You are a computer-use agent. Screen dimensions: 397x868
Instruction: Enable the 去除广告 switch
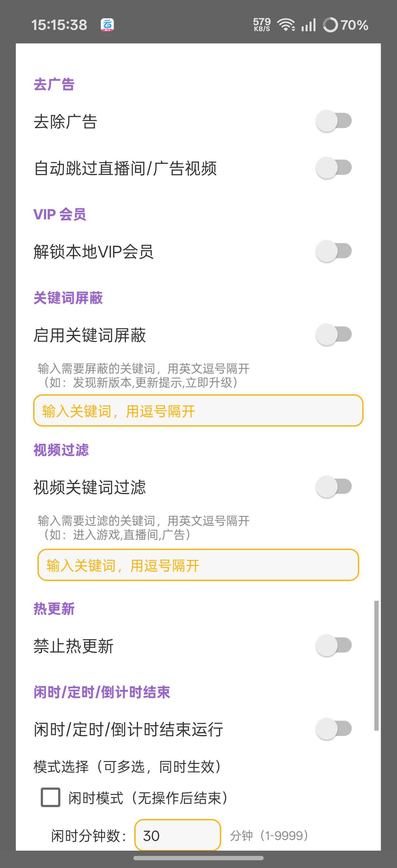[x=334, y=121]
